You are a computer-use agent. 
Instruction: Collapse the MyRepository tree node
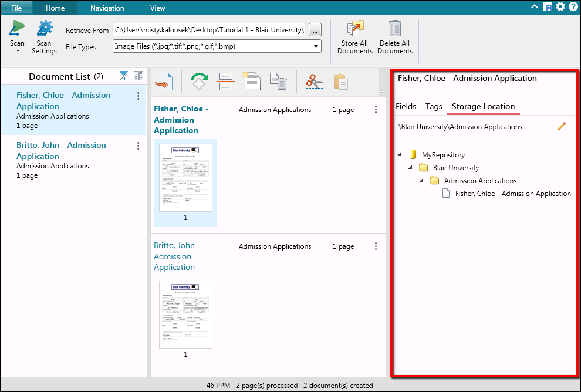coord(400,155)
